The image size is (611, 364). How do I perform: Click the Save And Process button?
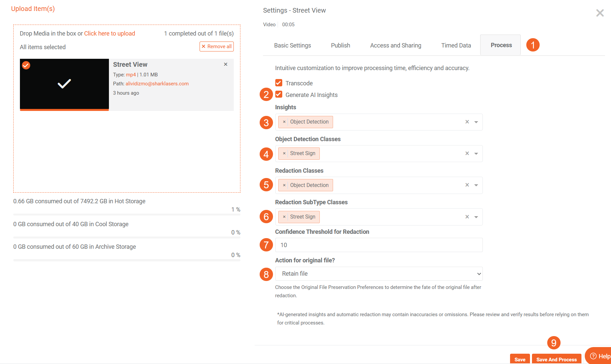(556, 359)
